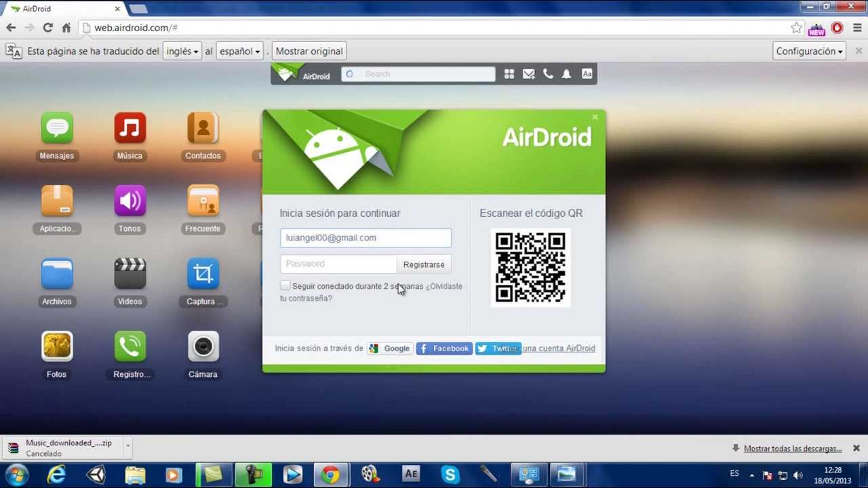The width and height of the screenshot is (868, 488).
Task: Open the Archivos folder icon
Action: click(57, 274)
